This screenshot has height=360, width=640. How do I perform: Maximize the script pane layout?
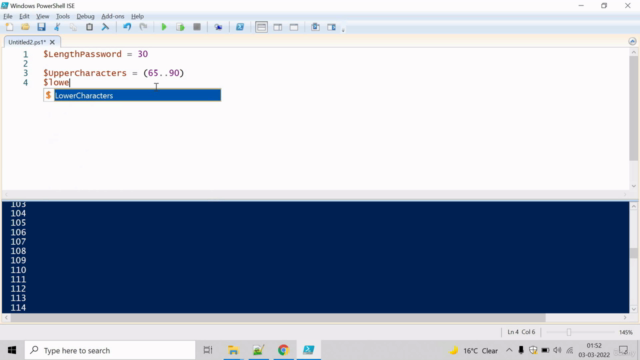[x=294, y=27]
